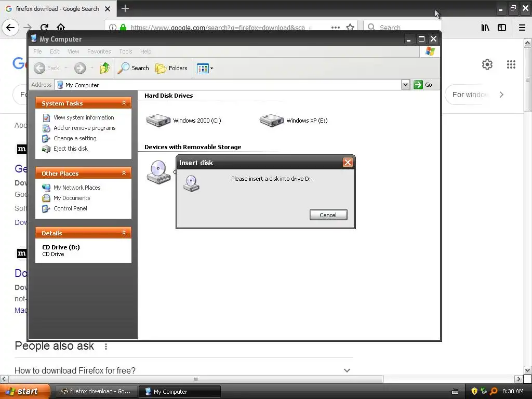532x399 pixels.
Task: Click Firefox reload page icon
Action: [44, 28]
